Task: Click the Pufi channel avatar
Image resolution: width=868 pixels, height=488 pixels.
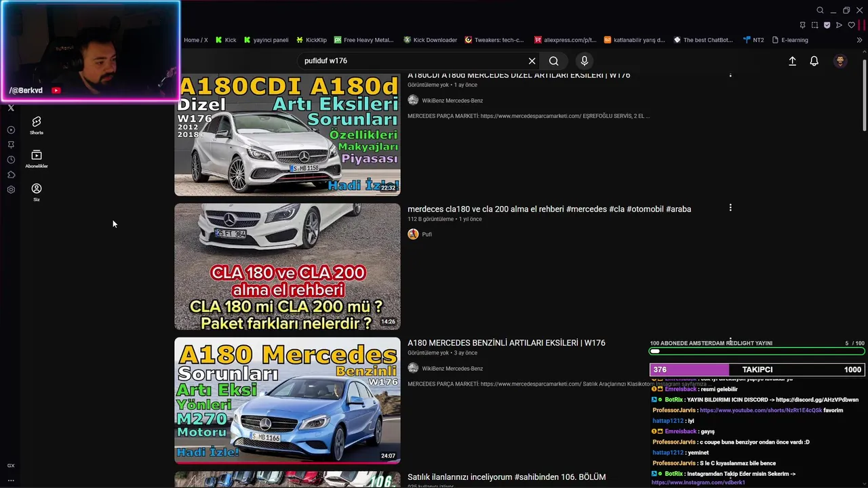Action: pyautogui.click(x=413, y=235)
